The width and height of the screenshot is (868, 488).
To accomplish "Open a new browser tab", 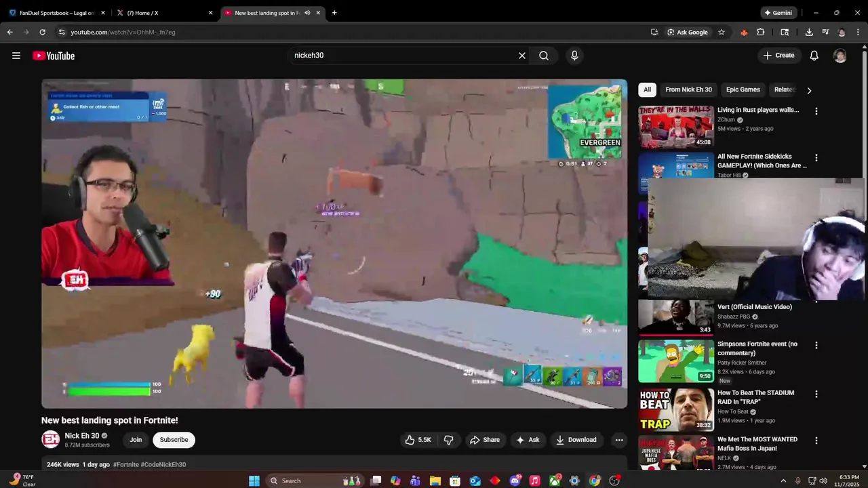I will coord(334,13).
